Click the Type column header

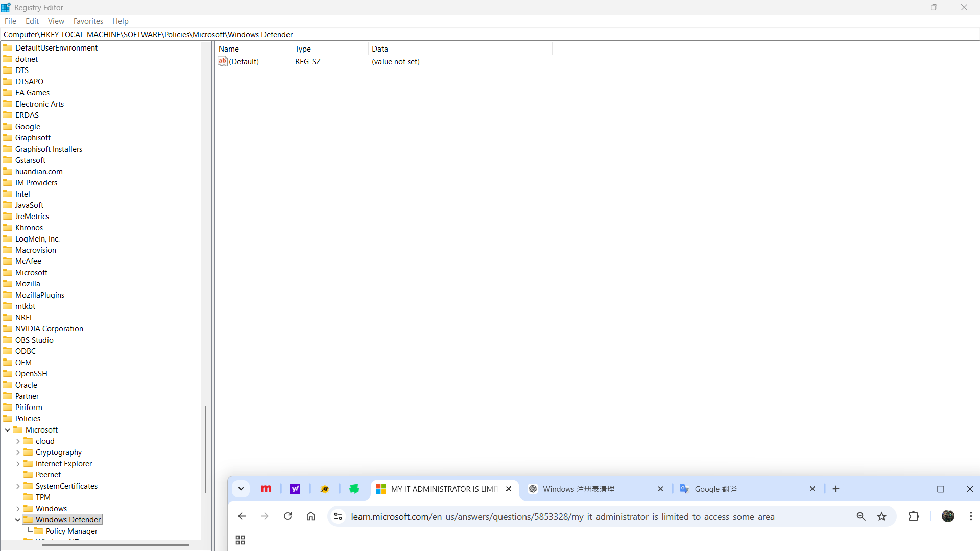330,49
